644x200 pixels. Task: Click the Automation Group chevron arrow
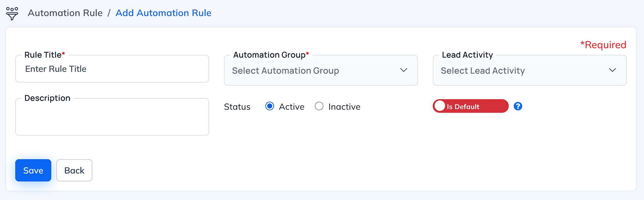[404, 70]
